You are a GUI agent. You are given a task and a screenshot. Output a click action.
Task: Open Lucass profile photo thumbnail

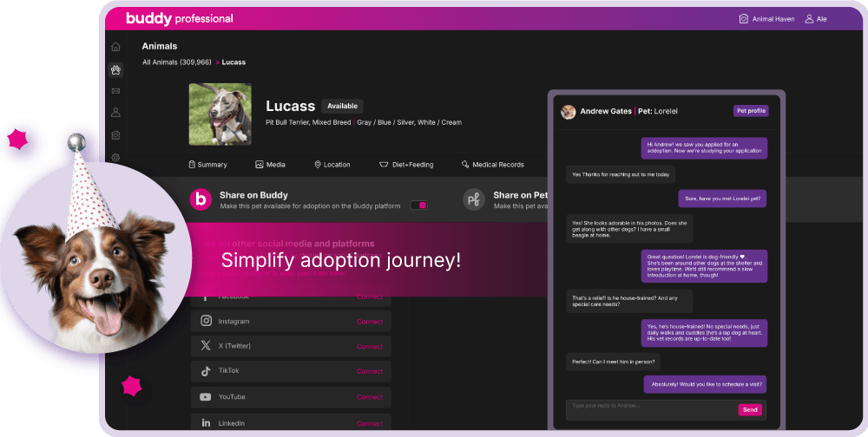[x=220, y=114]
